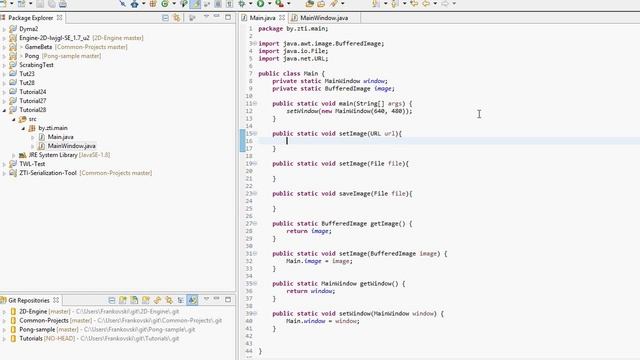Select MainWindow.java in Package Explorer
640x360 pixels.
[71, 146]
